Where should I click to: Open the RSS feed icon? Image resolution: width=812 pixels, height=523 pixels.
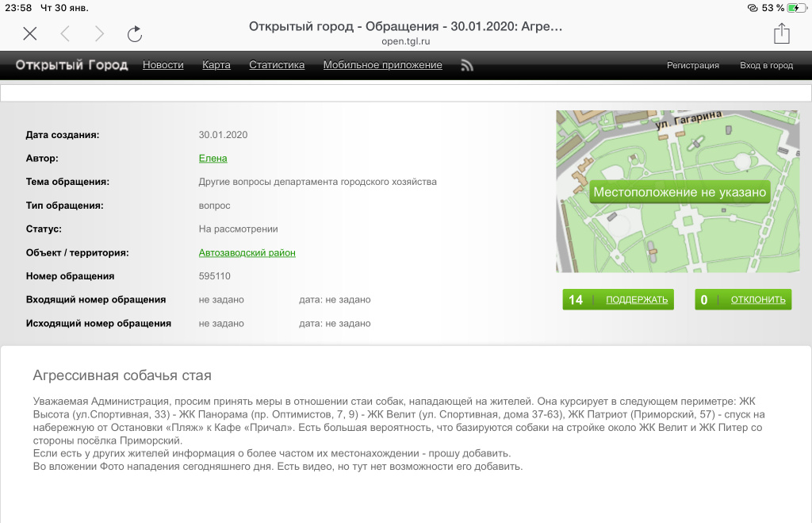(x=467, y=66)
